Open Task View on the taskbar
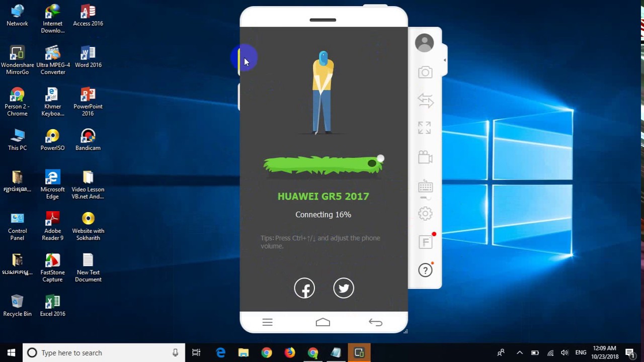Viewport: 644px width, 362px height. 196,352
